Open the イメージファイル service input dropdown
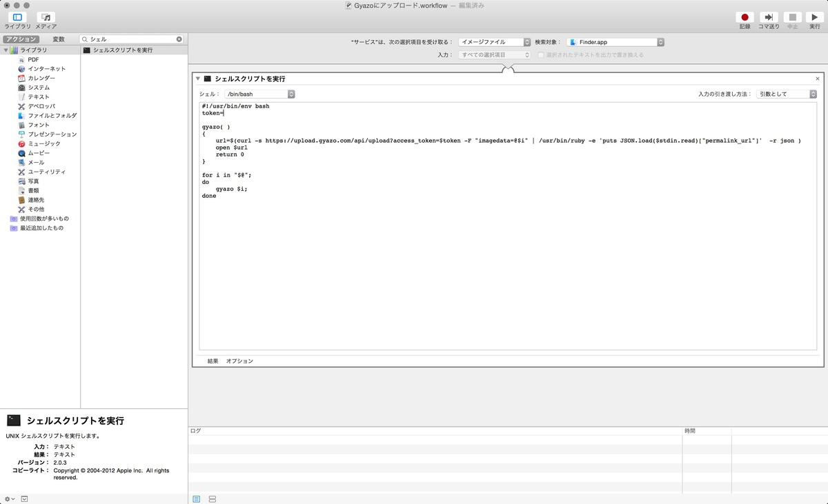This screenshot has width=828, height=504. click(x=495, y=42)
